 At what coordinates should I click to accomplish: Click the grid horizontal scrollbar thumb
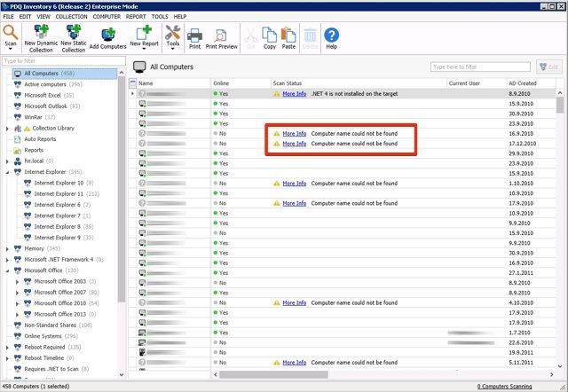pyautogui.click(x=273, y=374)
